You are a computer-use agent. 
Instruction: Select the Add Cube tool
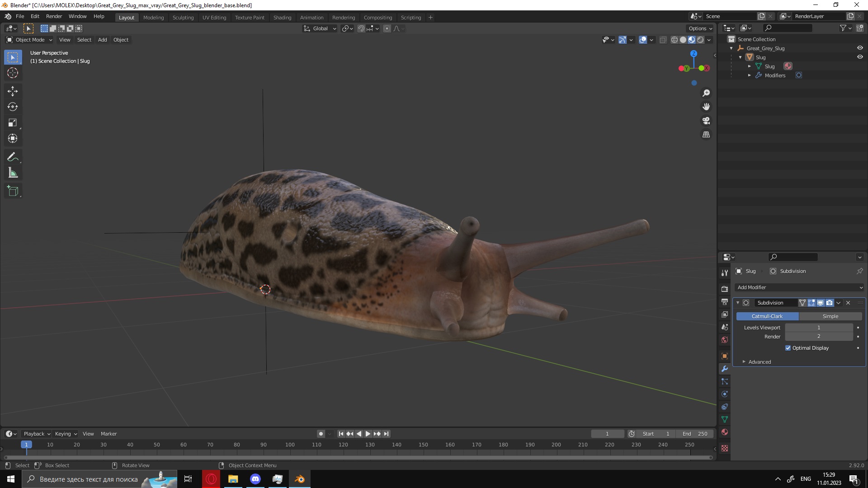(x=13, y=191)
